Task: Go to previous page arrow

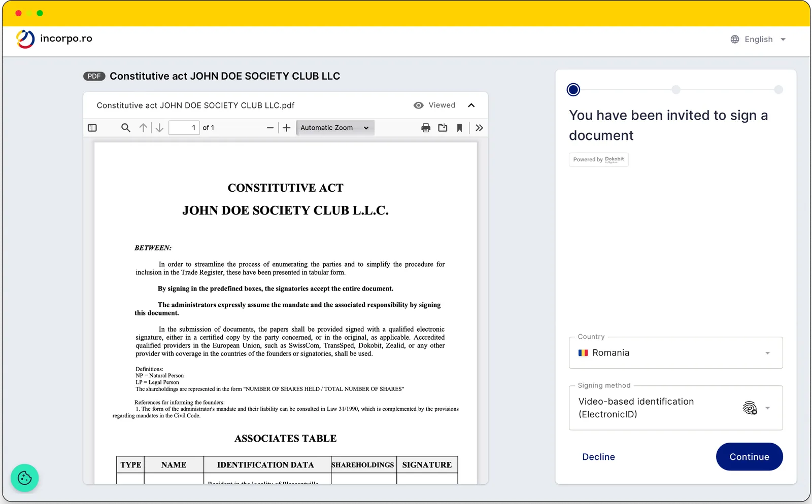Action: [144, 128]
